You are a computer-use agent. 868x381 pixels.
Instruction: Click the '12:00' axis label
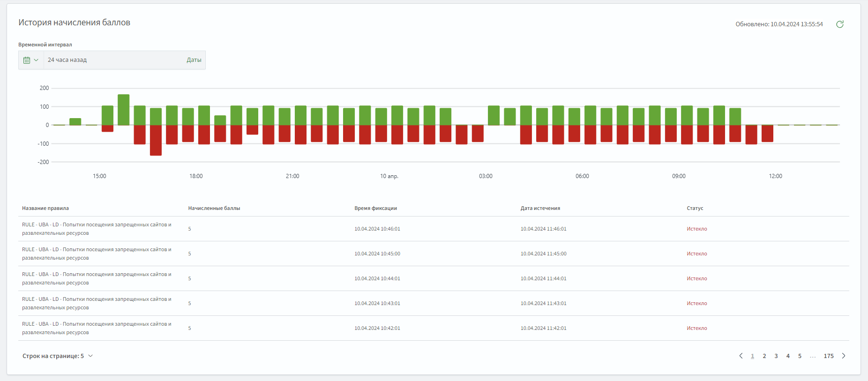tap(775, 176)
